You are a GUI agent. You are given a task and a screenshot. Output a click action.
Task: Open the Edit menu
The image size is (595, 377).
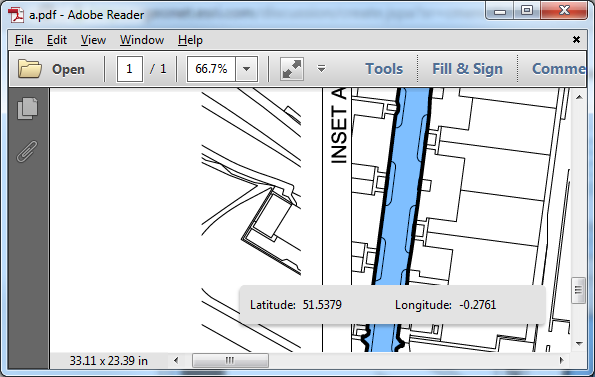tap(57, 40)
